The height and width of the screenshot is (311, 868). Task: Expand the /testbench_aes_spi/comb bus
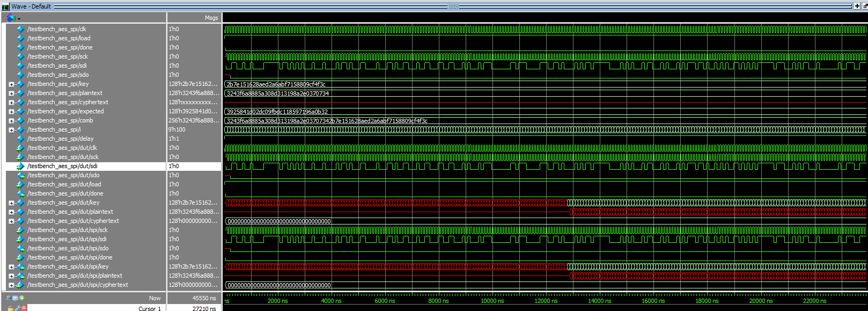pos(11,121)
